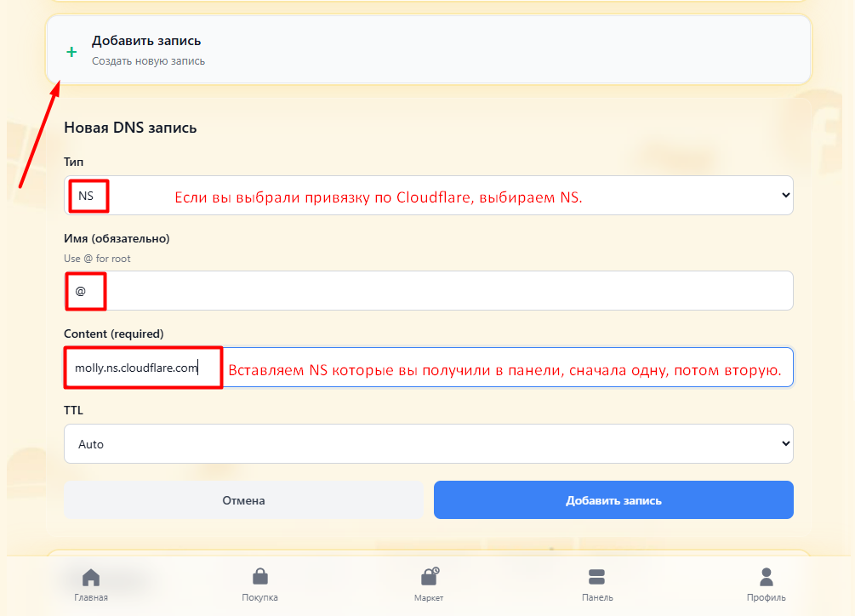Image resolution: width=855 pixels, height=616 pixels.
Task: Open the Покупка shopping bag icon
Action: click(x=259, y=578)
